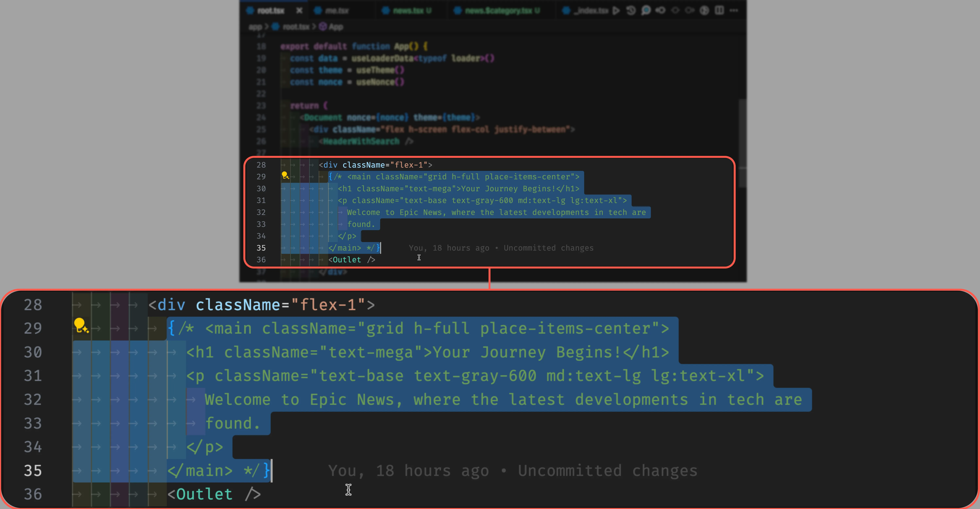Screen dimensions: 980x509
Task: Close the root.tsx tab
Action: [x=299, y=10]
